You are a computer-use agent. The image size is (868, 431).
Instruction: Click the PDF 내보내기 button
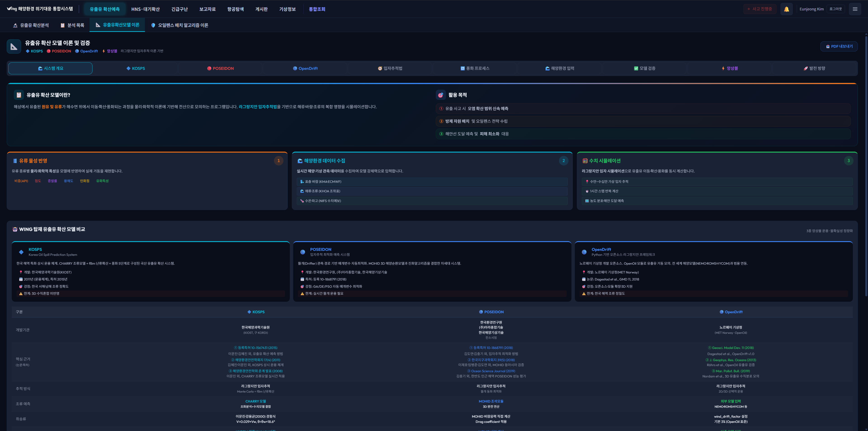839,47
